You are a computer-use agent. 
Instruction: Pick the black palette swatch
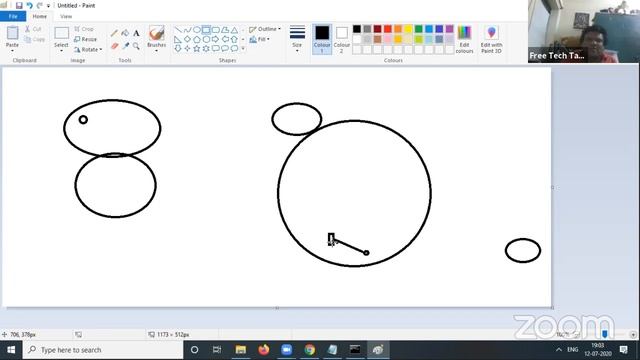[357, 29]
